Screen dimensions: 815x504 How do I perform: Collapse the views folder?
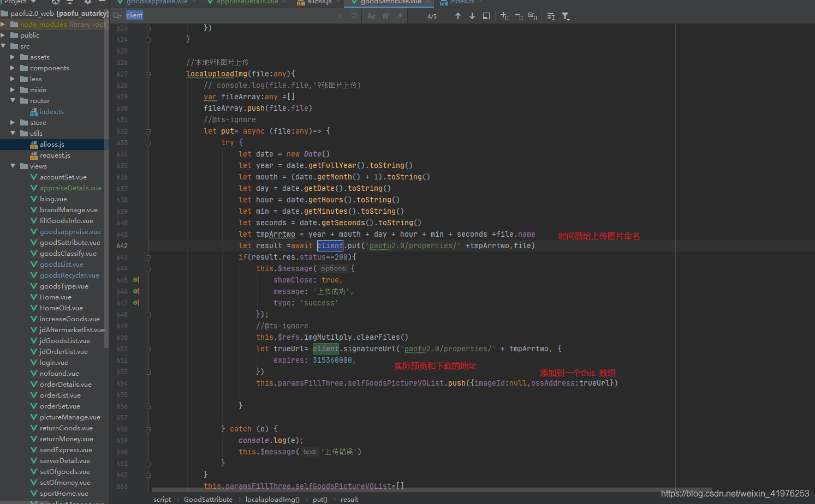13,166
